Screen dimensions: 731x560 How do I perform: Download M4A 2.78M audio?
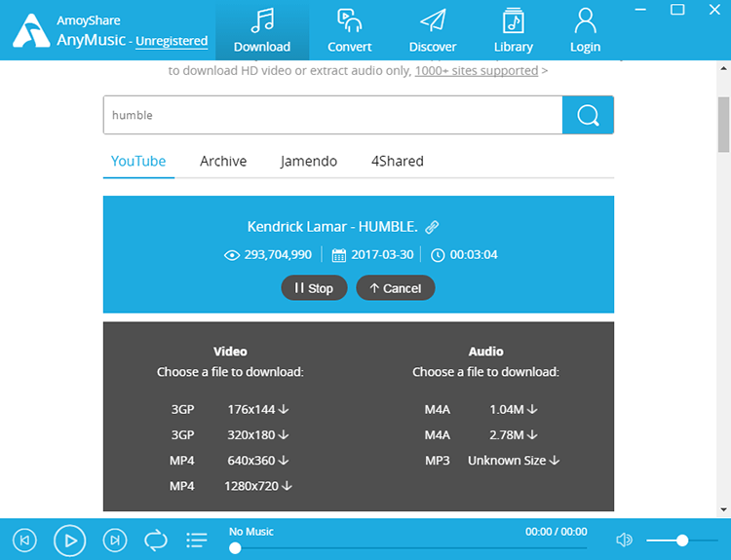[x=514, y=435]
